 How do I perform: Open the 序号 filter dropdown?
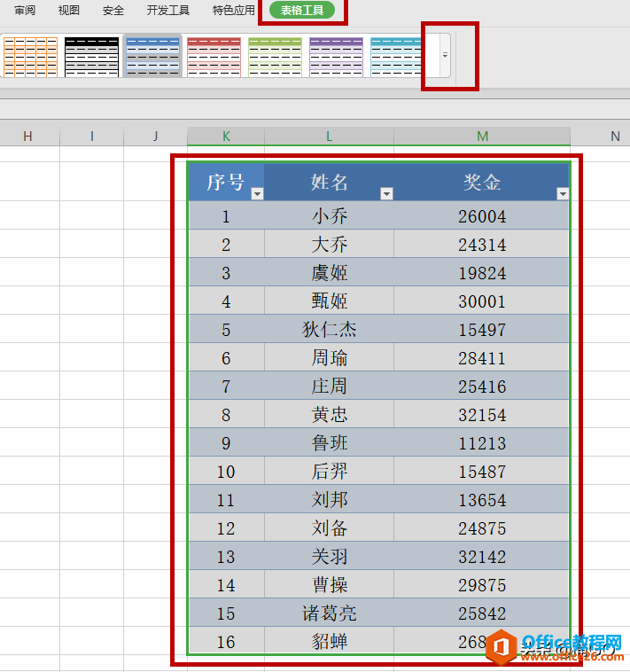pos(257,194)
